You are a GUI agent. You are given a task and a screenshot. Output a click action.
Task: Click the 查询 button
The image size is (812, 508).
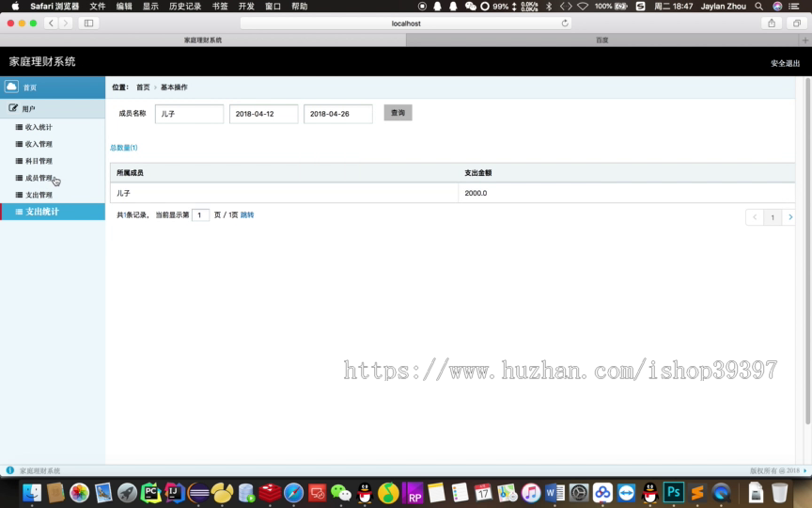pyautogui.click(x=398, y=113)
